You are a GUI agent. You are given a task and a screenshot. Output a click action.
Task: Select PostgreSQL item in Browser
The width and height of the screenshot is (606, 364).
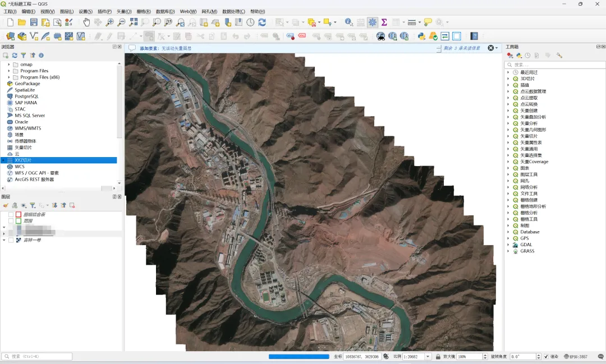tap(27, 96)
